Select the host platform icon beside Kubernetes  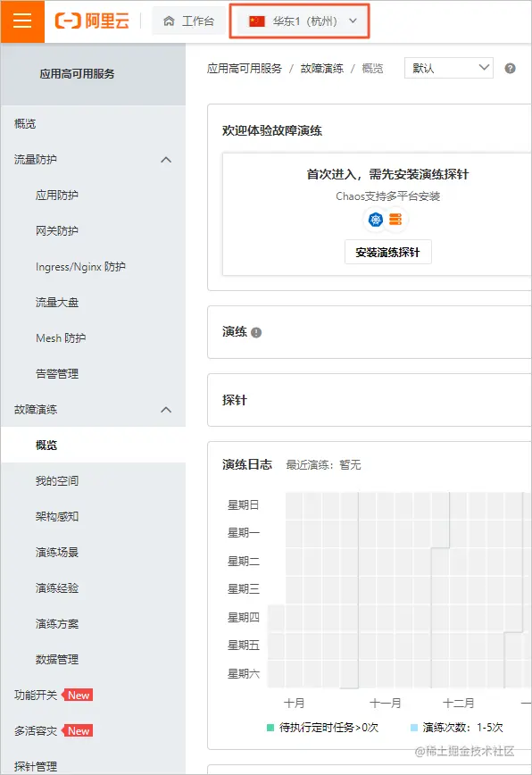point(395,219)
